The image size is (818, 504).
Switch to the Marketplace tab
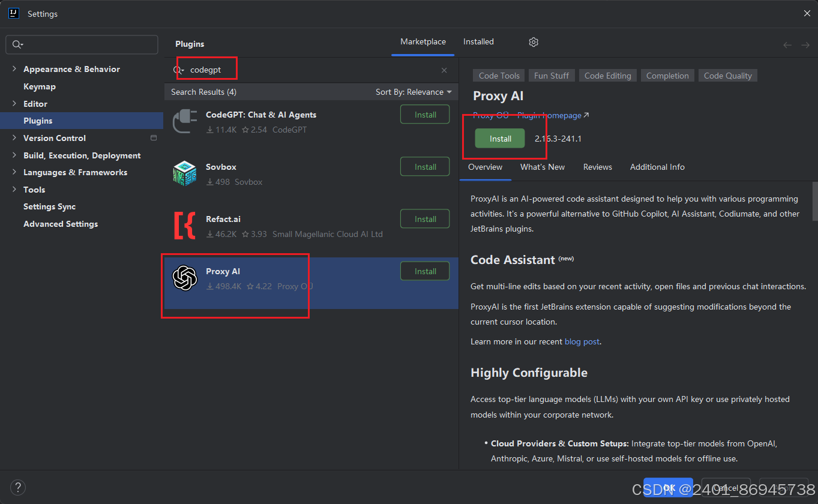(x=423, y=42)
